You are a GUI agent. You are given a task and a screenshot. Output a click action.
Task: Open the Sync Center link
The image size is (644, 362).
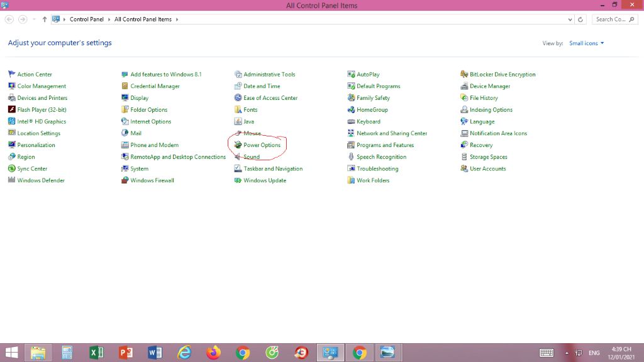32,168
